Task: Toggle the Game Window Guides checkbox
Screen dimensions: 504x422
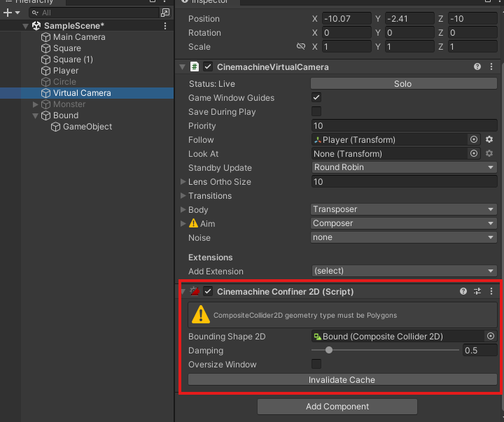Action: 316,97
